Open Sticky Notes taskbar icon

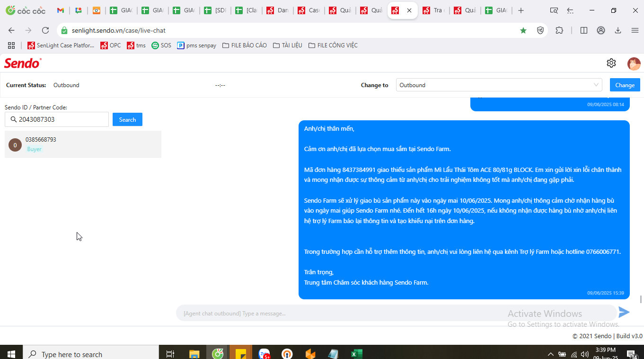pos(241,354)
